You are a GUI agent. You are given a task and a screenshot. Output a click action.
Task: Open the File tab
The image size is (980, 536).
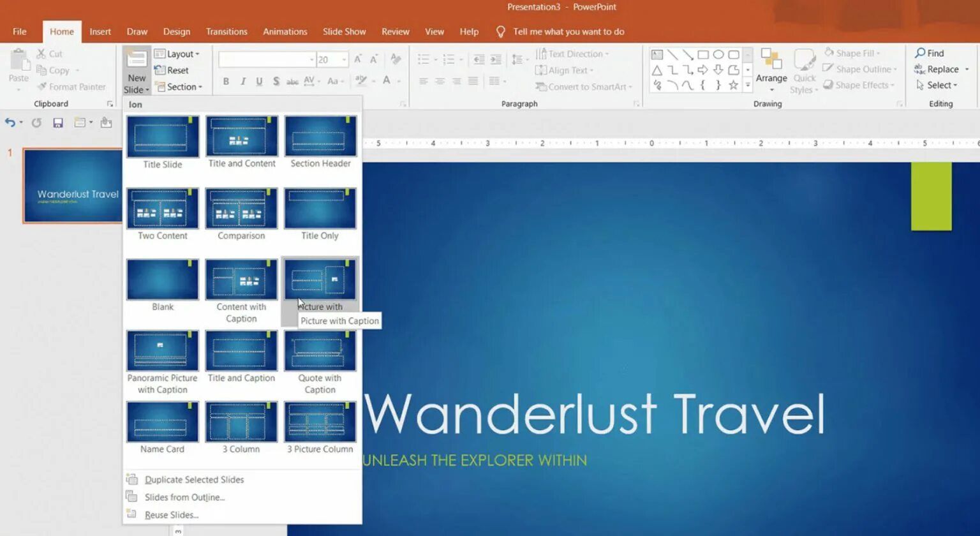[x=20, y=31]
